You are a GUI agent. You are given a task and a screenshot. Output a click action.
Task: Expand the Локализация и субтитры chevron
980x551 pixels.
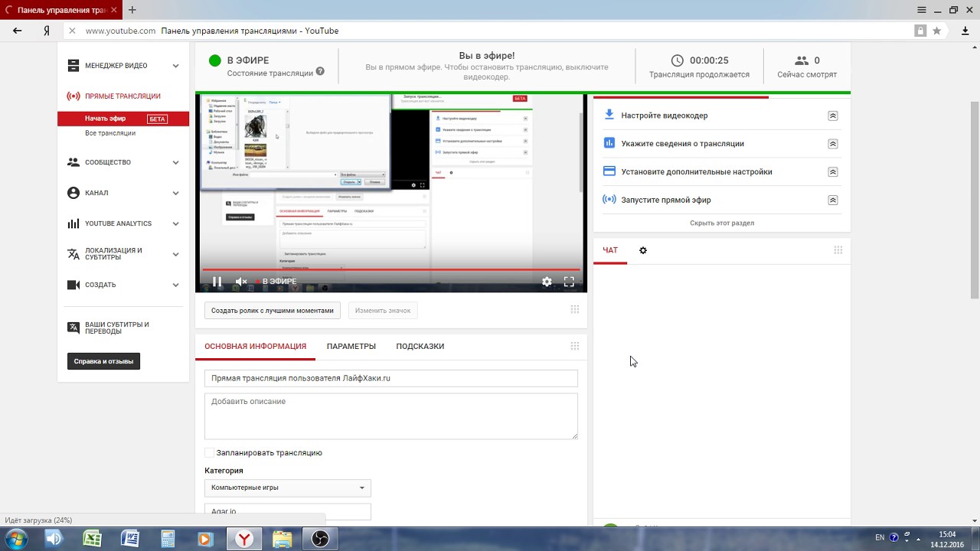pos(175,254)
